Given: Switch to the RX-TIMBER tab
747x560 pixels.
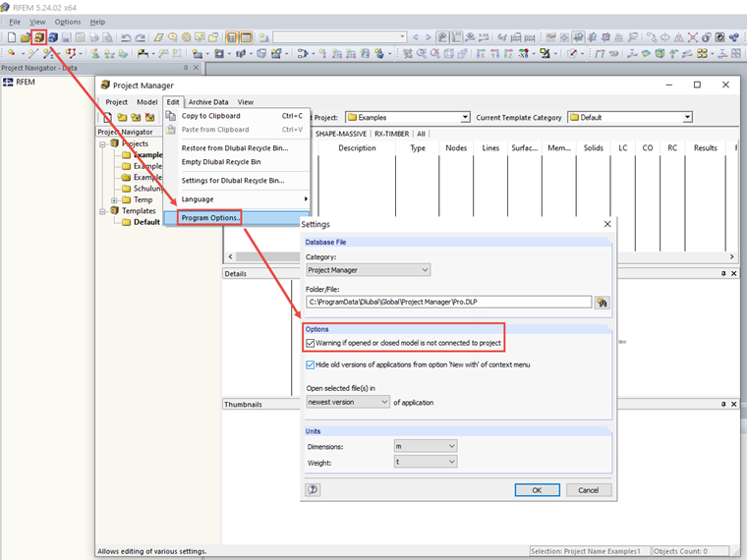Looking at the screenshot, I should click(391, 134).
